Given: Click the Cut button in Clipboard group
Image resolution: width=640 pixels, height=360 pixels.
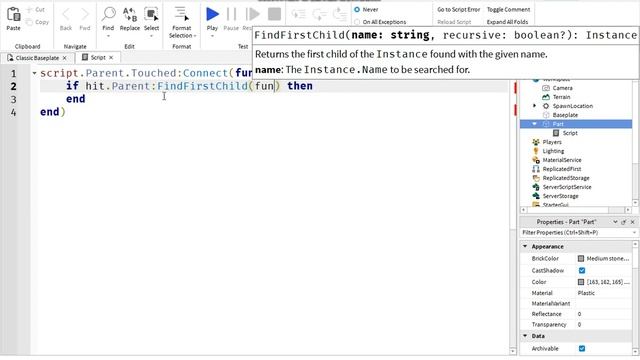Looking at the screenshot, I should (36, 9).
